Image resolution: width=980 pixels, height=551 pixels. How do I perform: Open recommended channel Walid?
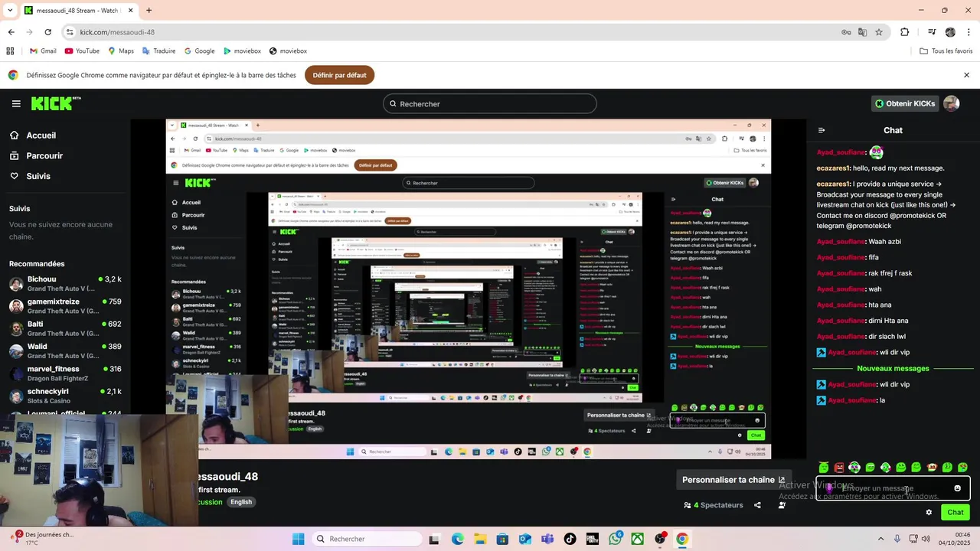pos(65,350)
